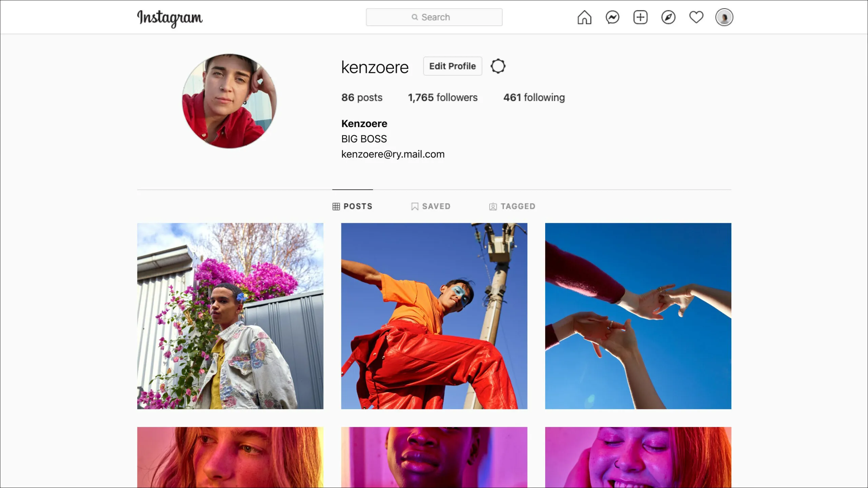This screenshot has height=488, width=868.
Task: Open the Explore compass icon
Action: (668, 17)
